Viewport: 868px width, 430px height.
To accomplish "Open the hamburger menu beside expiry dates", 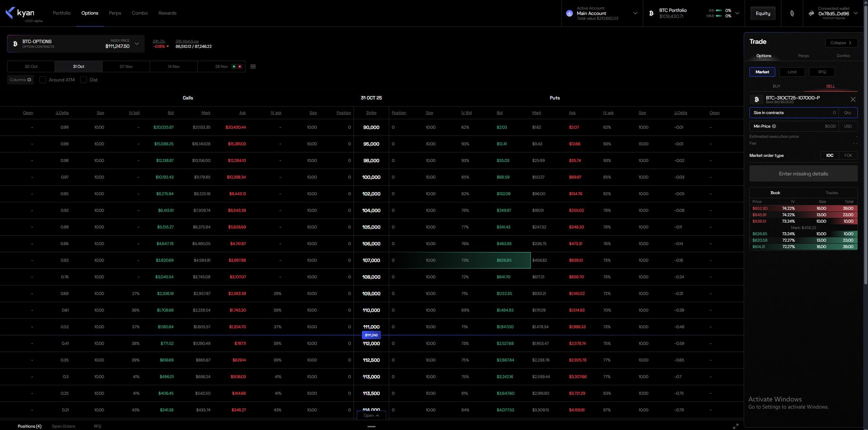I will 253,67.
